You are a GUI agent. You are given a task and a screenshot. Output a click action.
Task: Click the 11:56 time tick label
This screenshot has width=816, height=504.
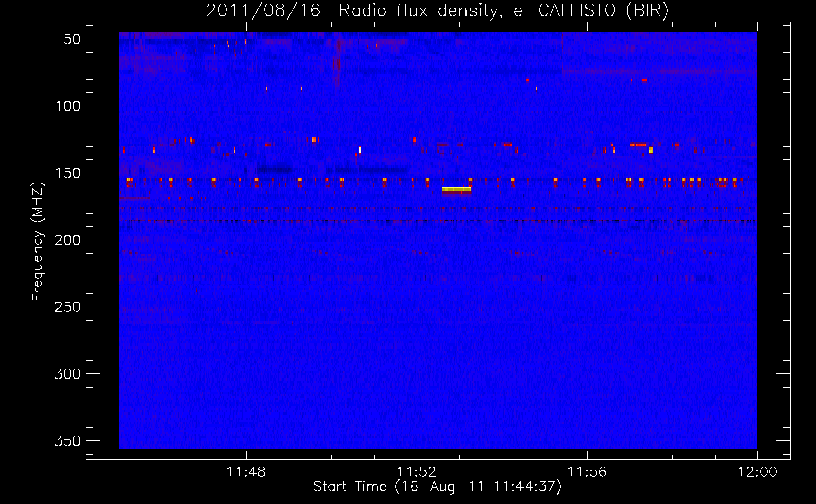click(x=587, y=472)
